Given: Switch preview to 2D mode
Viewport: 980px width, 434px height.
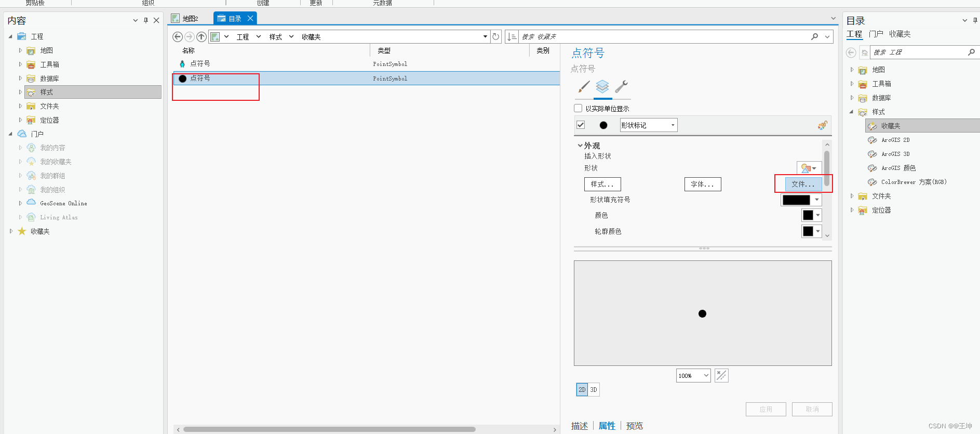Looking at the screenshot, I should pos(582,389).
